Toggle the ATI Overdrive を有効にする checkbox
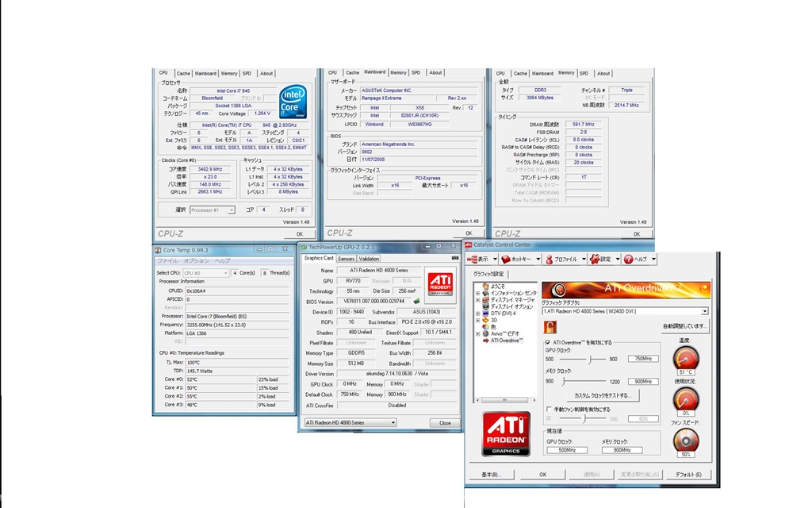The height and width of the screenshot is (508, 812). [548, 343]
